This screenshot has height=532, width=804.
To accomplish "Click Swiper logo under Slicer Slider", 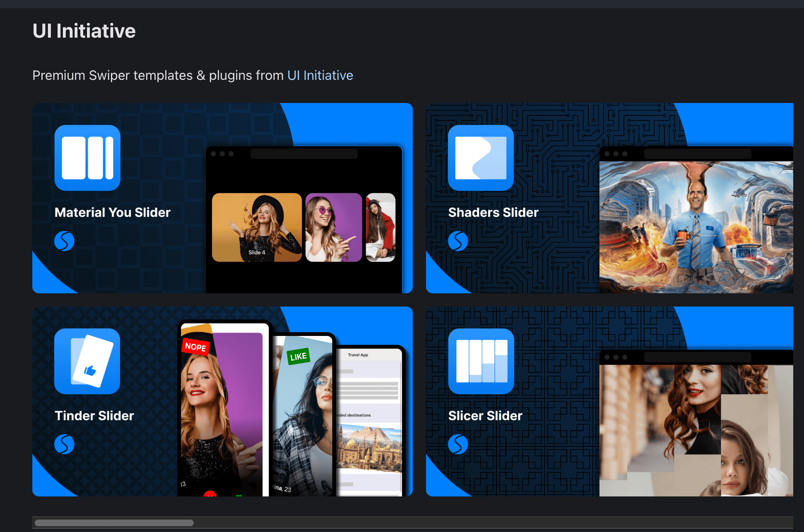I will click(458, 444).
